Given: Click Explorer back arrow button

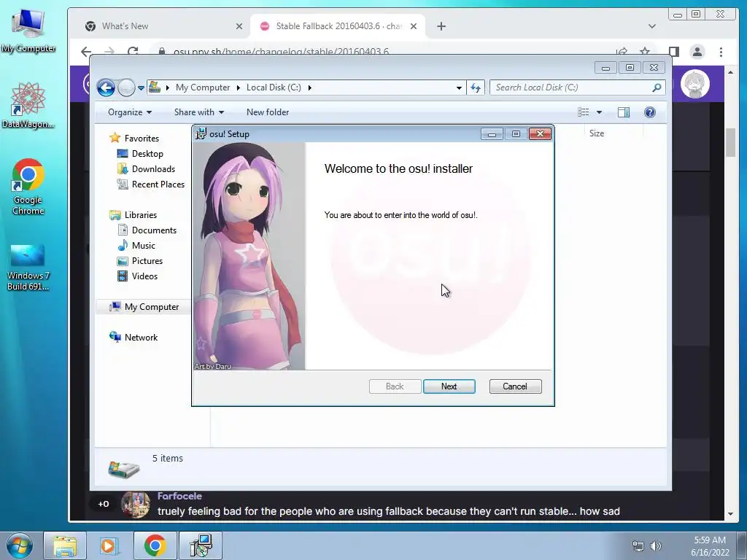Looking at the screenshot, I should pyautogui.click(x=106, y=87).
